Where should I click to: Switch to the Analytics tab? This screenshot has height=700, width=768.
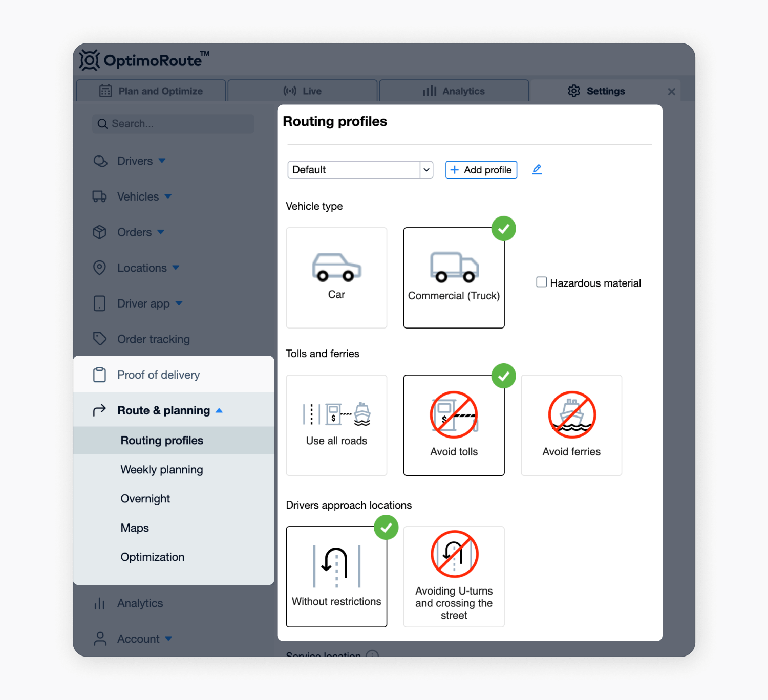454,91
